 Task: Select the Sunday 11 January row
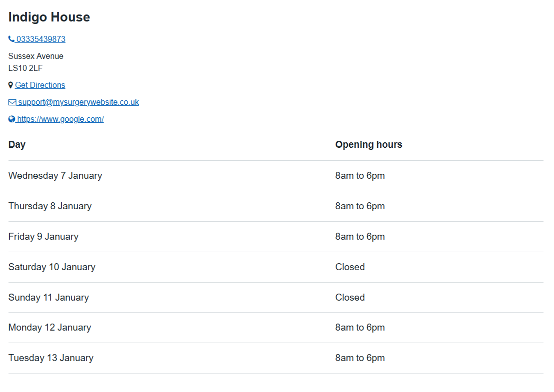[48, 298]
